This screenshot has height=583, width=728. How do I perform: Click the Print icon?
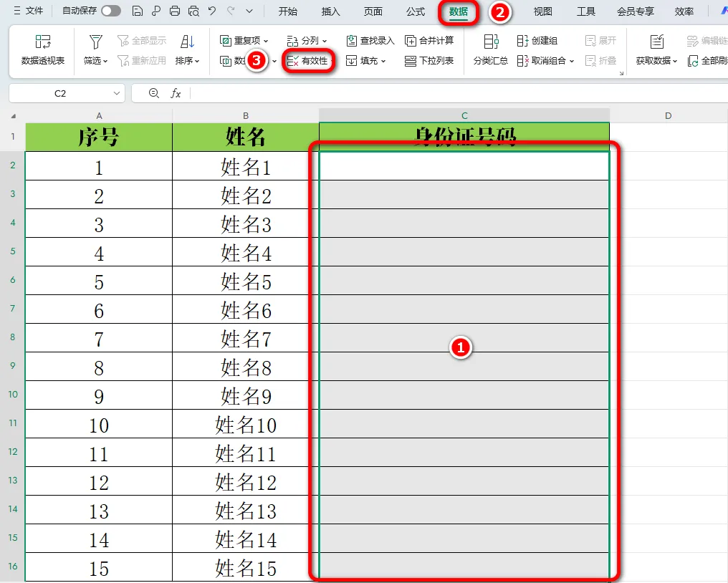click(x=175, y=11)
